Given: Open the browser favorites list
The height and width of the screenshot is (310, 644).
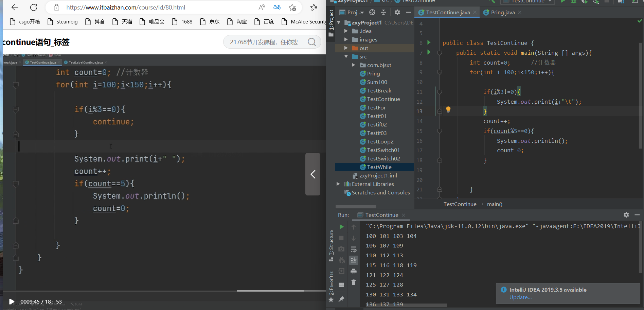Looking at the screenshot, I should pos(314,7).
